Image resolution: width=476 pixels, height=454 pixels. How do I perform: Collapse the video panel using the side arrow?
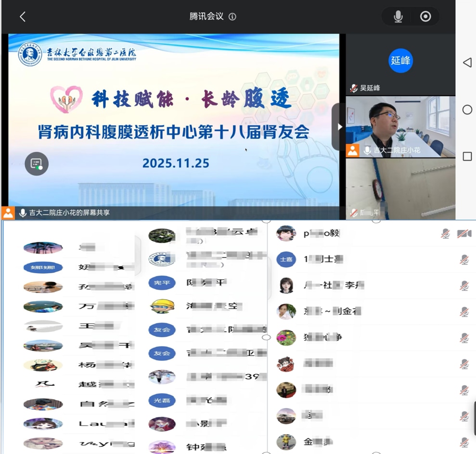[x=339, y=127]
